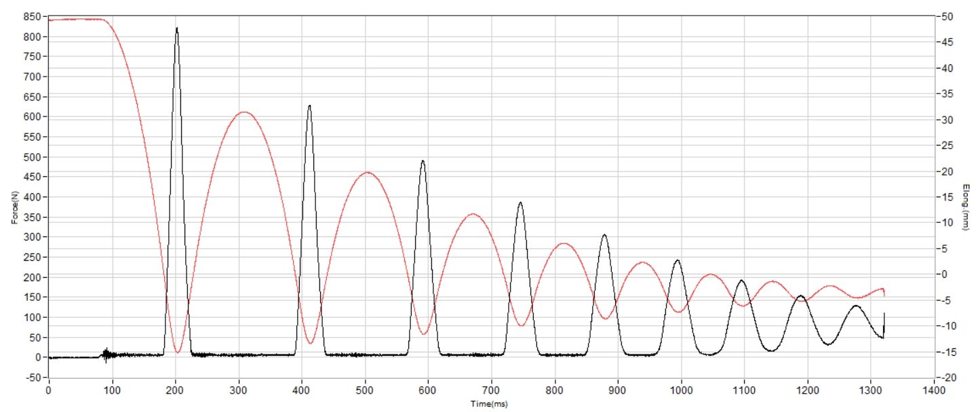This screenshot has height=412, width=980.
Task: Click the fourth black force peak near 745 ms
Action: pos(520,203)
